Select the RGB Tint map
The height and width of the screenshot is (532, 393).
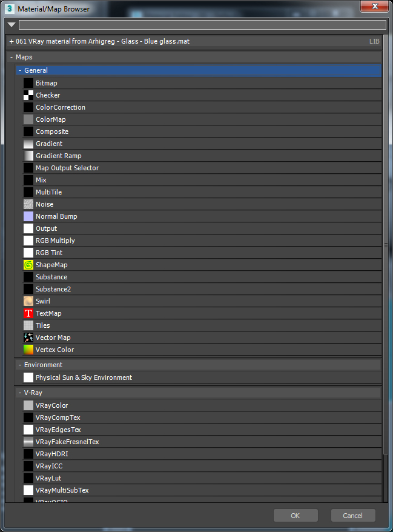tap(202, 253)
